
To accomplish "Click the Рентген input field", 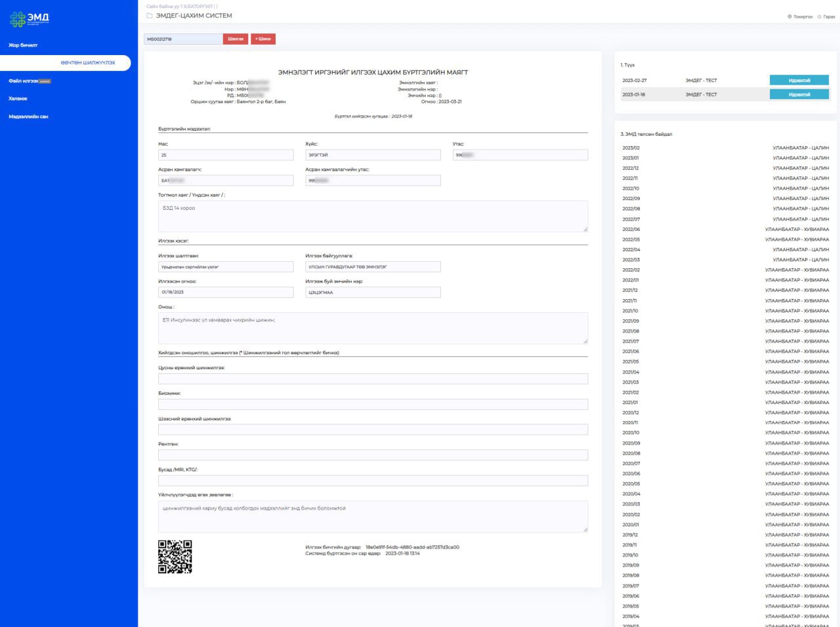I will 373,455.
